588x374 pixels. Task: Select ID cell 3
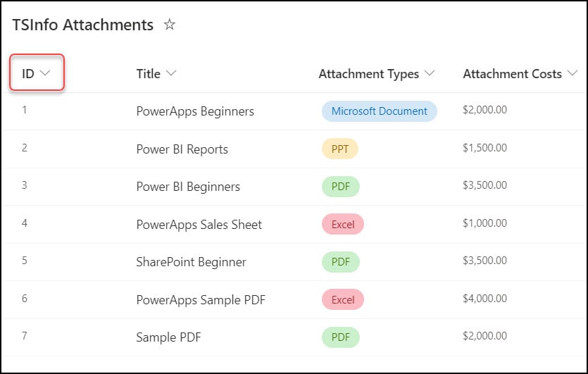25,185
